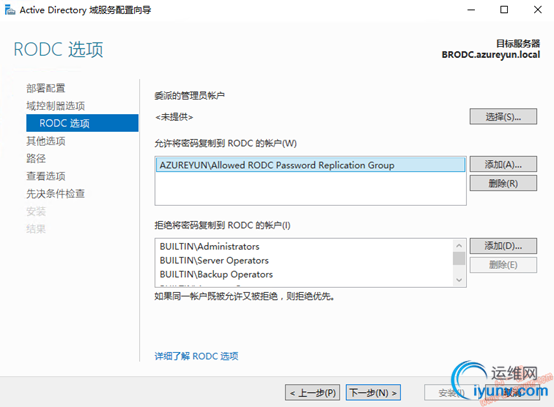Click the denied list scrollbar thumb
This screenshot has width=554, height=407.
459,258
